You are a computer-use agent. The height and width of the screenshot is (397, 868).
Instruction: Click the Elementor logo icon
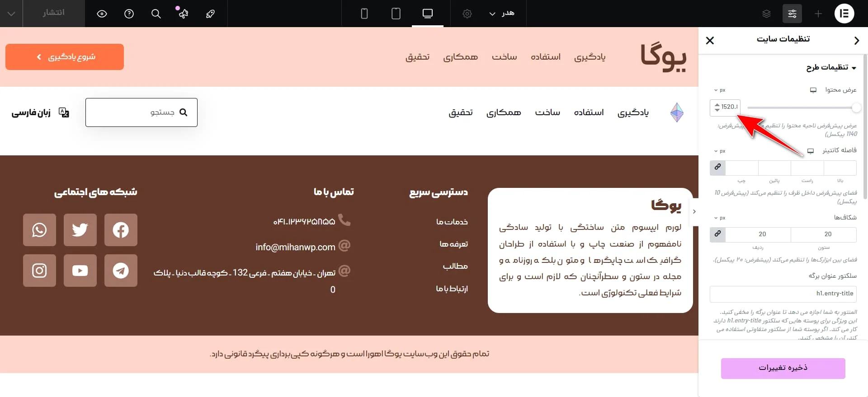[844, 14]
